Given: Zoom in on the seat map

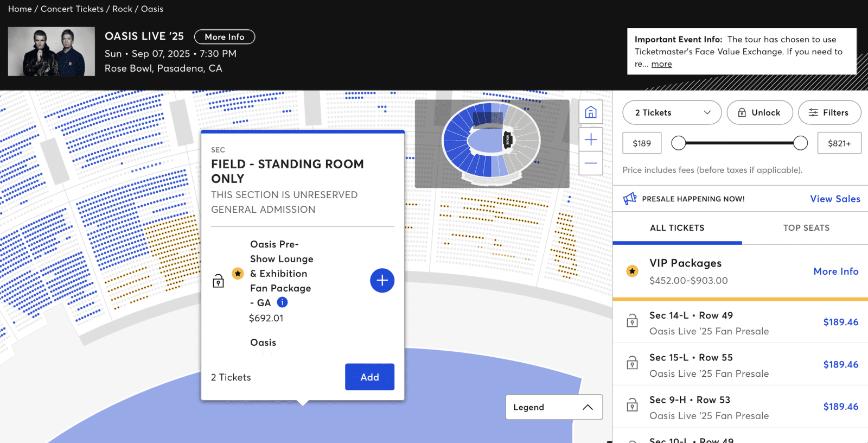Looking at the screenshot, I should pos(591,140).
